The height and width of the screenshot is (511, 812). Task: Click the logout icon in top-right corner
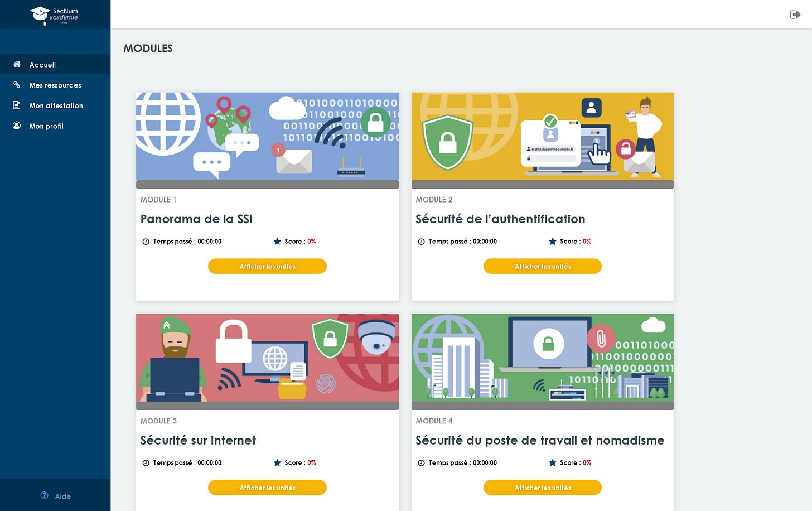click(795, 15)
